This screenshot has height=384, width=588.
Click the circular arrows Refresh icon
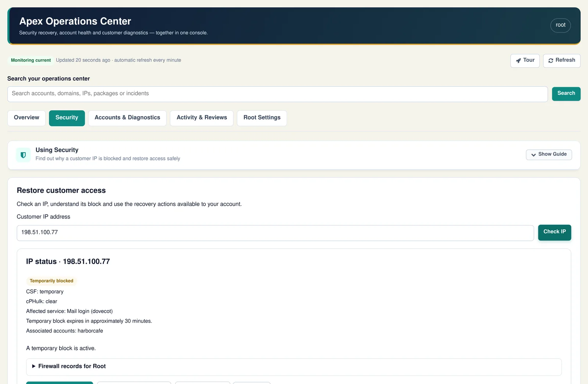point(551,61)
